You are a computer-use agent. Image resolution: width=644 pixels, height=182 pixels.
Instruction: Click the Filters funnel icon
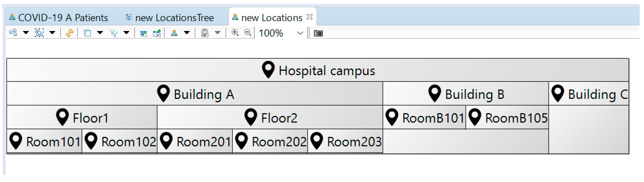pos(114,33)
